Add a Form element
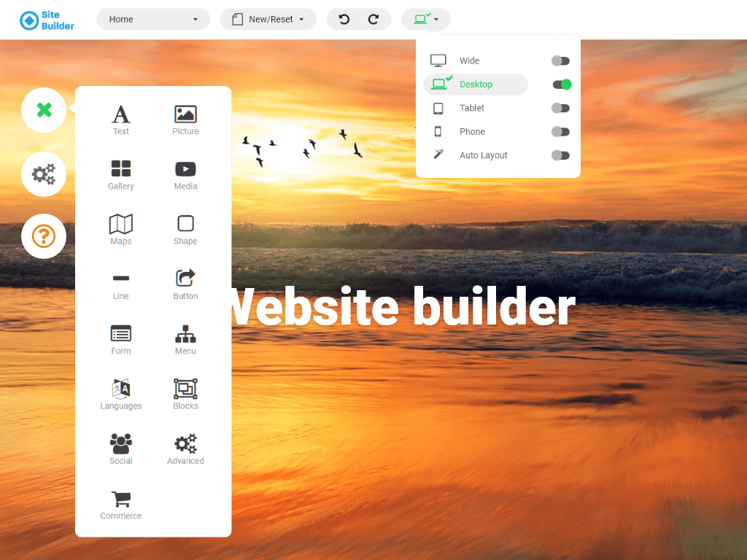Viewport: 747px width, 560px height. (120, 340)
